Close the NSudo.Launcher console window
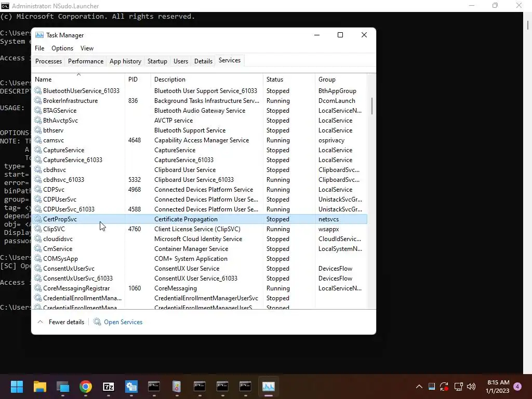 pos(519,5)
